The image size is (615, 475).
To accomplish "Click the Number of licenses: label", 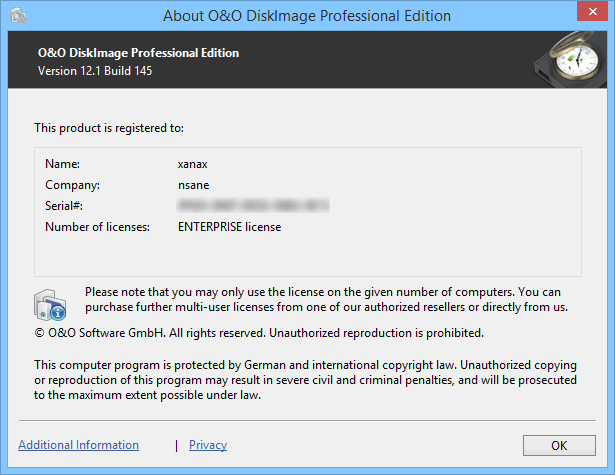I will (x=97, y=227).
